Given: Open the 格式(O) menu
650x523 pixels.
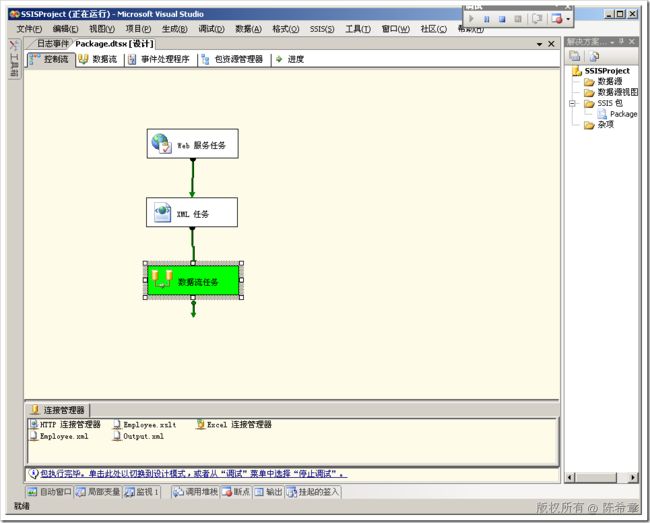Looking at the screenshot, I should [x=286, y=29].
